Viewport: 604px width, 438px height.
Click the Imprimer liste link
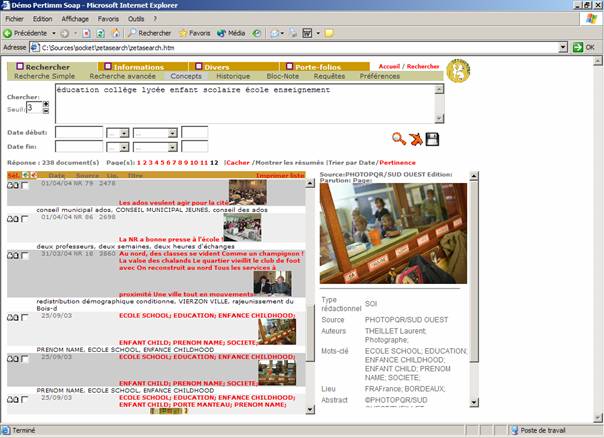pyautogui.click(x=280, y=176)
